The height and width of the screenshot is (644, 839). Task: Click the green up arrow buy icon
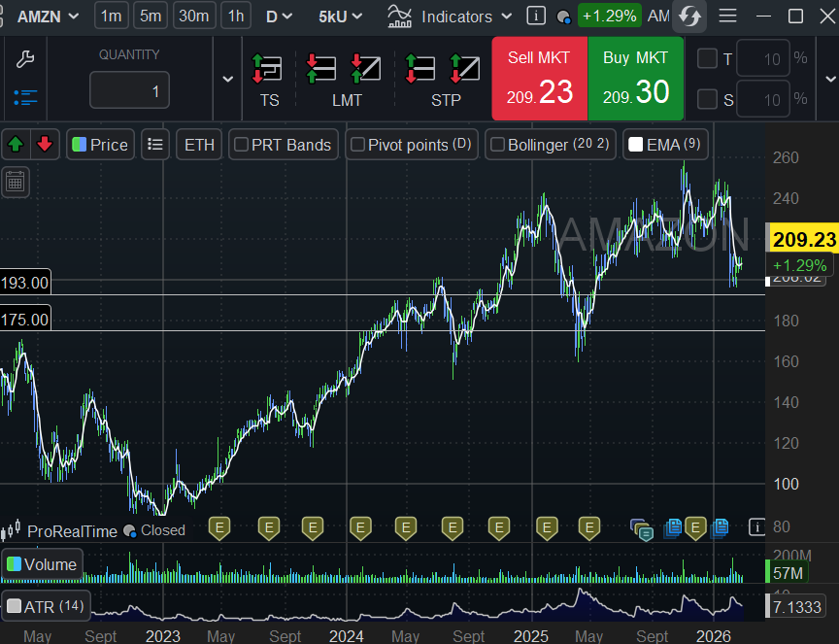pos(16,145)
